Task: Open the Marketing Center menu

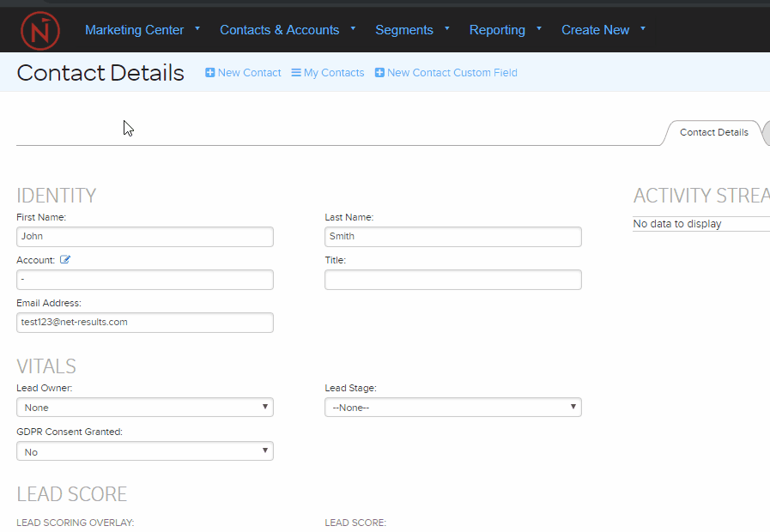Action: (x=135, y=30)
